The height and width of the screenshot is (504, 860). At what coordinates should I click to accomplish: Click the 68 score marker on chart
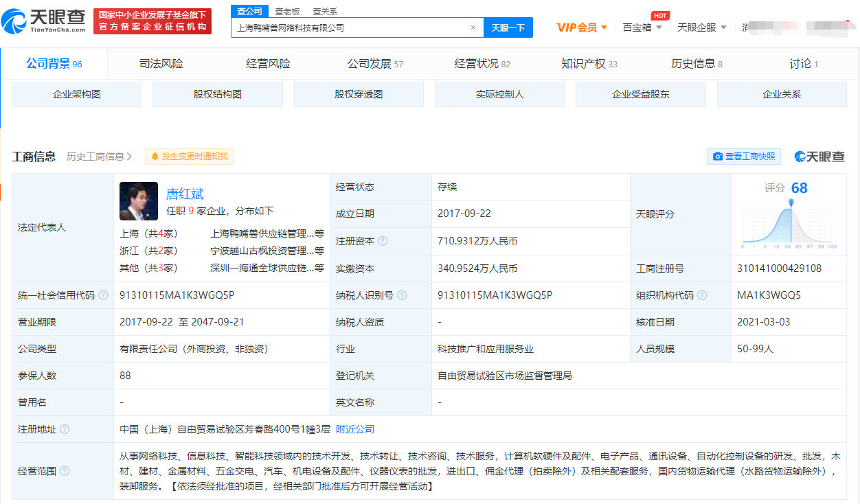tap(791, 203)
